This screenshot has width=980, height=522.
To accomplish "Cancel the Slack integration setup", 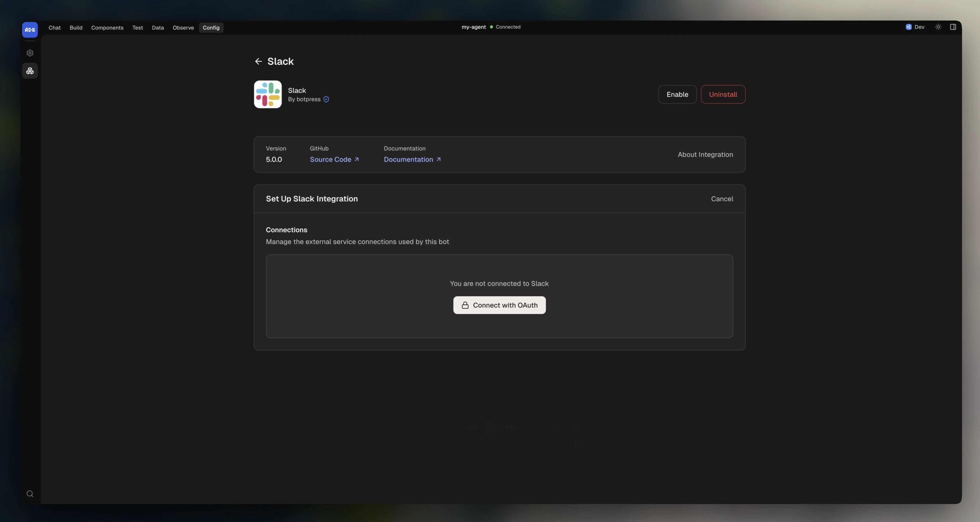I will [x=722, y=199].
